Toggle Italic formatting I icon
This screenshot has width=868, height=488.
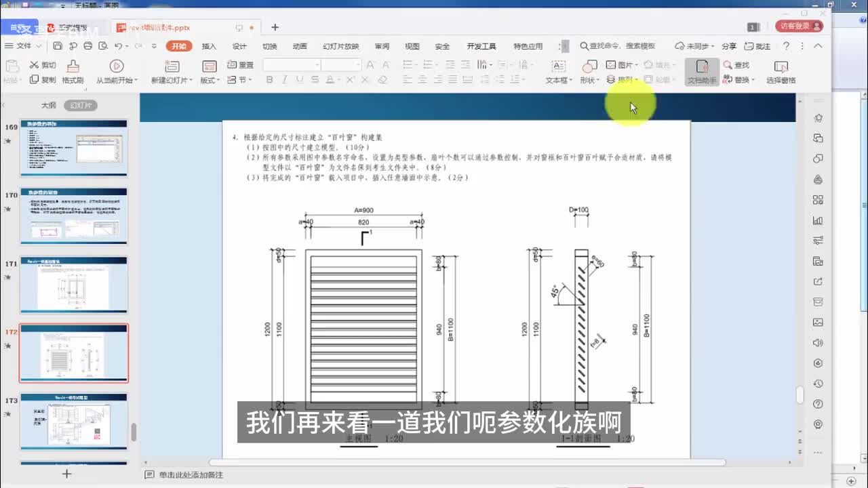(x=283, y=80)
